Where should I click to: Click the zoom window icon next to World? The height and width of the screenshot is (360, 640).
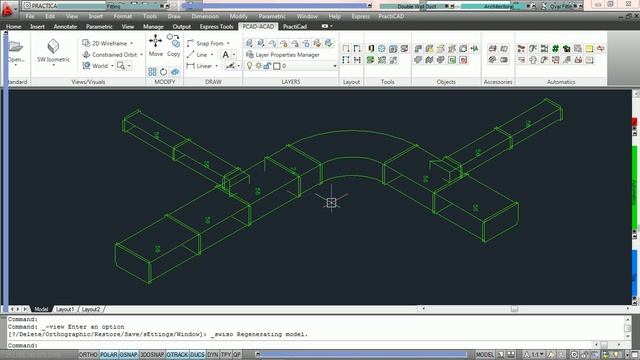(x=121, y=66)
